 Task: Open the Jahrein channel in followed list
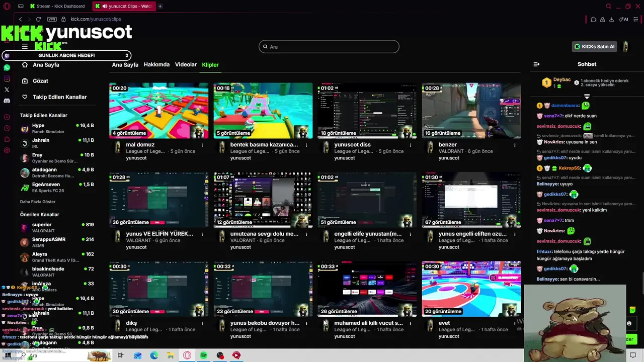pyautogui.click(x=57, y=143)
